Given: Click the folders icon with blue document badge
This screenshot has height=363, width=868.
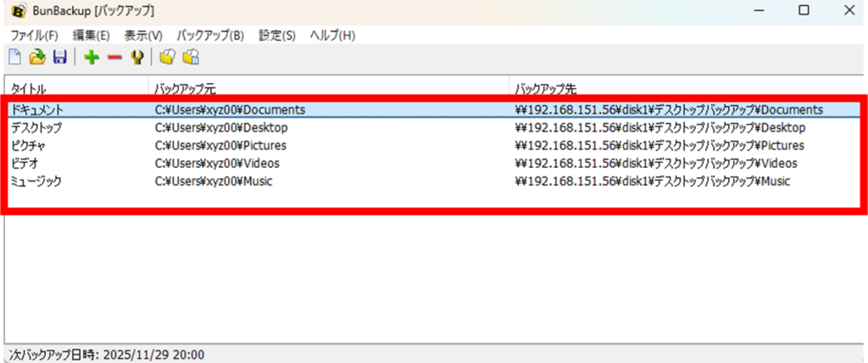Looking at the screenshot, I should pyautogui.click(x=191, y=57).
